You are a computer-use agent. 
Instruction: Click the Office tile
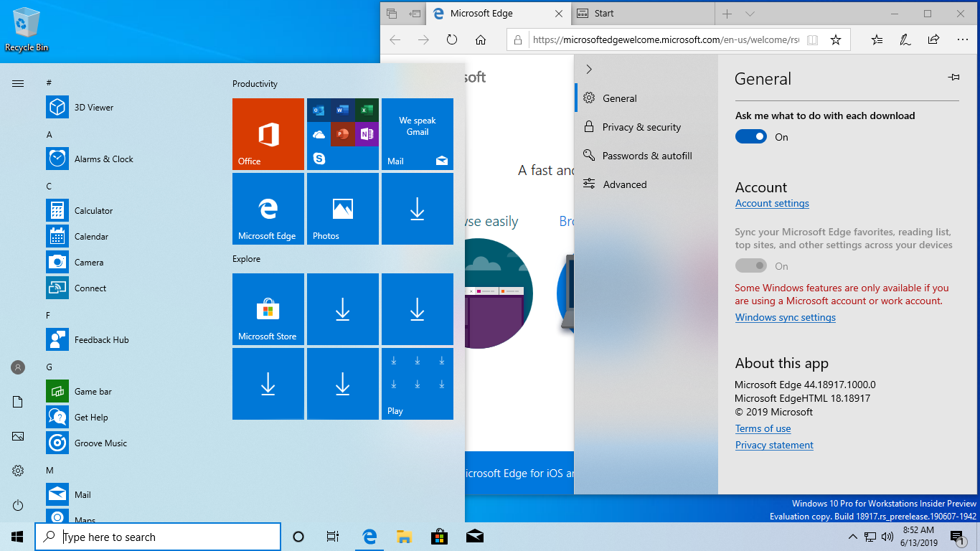click(268, 134)
